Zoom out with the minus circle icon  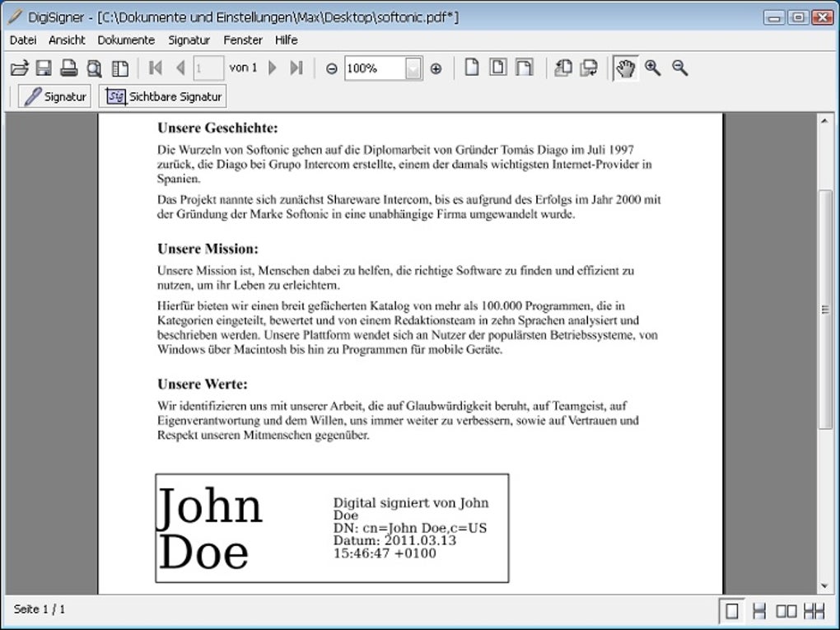[x=332, y=68]
